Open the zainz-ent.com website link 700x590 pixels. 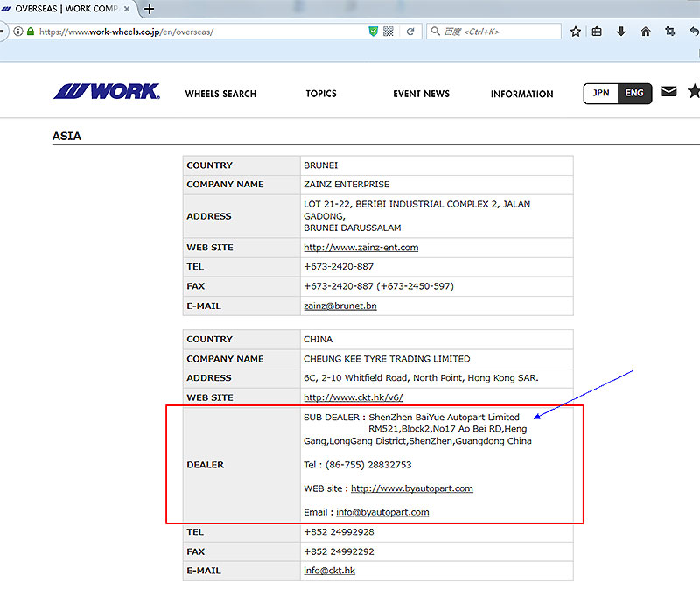[x=360, y=248]
